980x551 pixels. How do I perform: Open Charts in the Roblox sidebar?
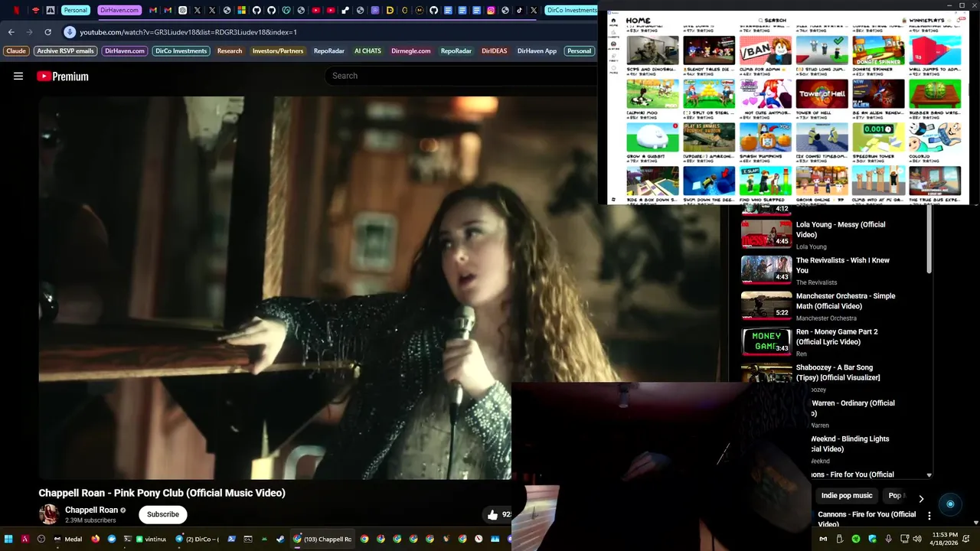(x=613, y=34)
